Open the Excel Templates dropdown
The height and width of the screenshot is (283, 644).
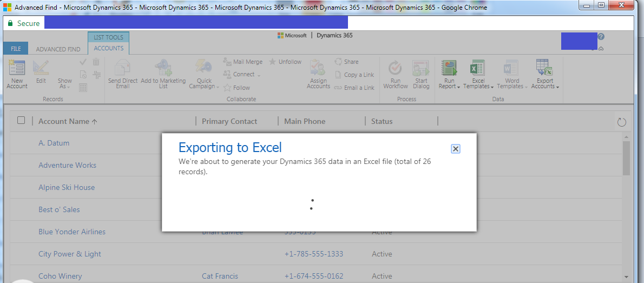478,83
